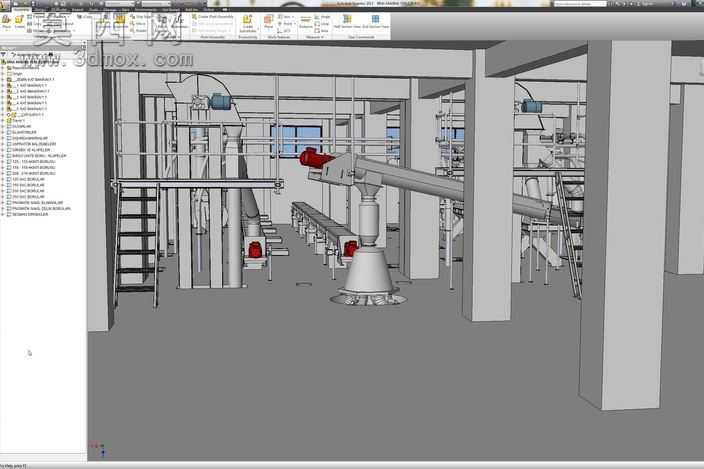Viewport: 704px width, 469px height.
Task: Select the 250 SAC BORULAR folder
Action: pos(26,197)
